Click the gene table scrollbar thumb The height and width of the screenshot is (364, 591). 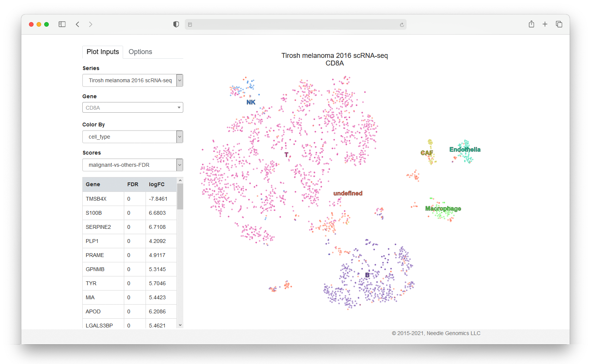pos(180,196)
